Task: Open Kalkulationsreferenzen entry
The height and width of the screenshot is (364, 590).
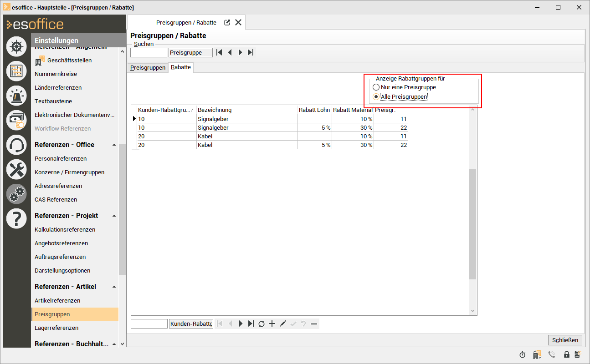Action: tap(65, 229)
